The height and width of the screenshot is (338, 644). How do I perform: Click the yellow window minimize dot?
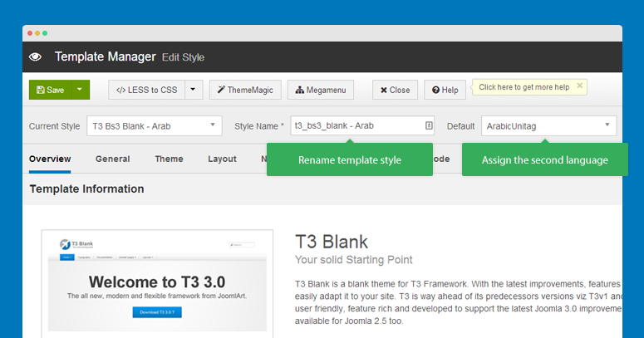click(37, 33)
